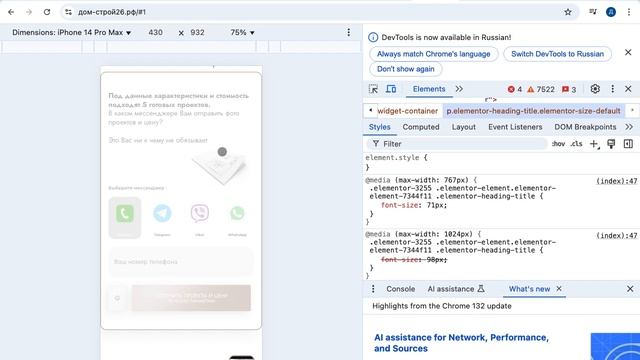
Task: Go back with the browser back arrow
Action: [x=11, y=12]
